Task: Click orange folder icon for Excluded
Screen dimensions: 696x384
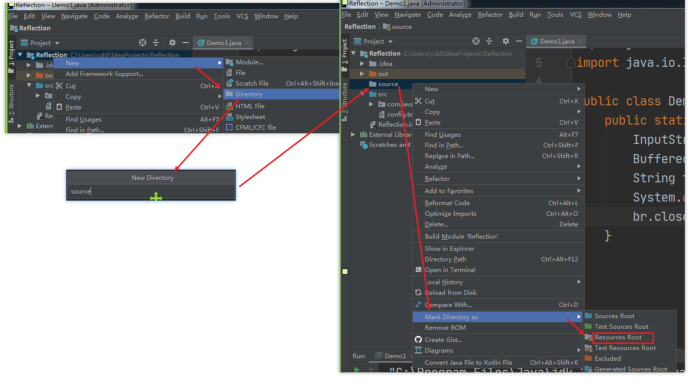Action: coord(589,358)
